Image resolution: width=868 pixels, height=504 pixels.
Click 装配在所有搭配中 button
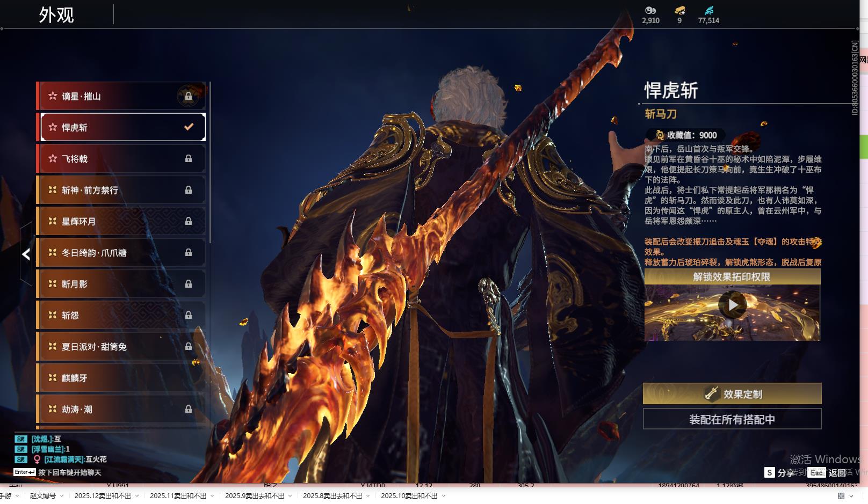click(732, 419)
